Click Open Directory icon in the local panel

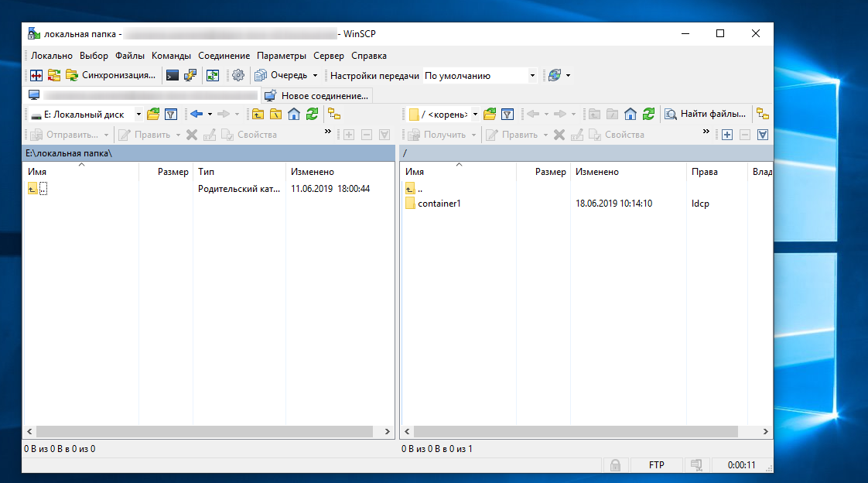coord(153,115)
